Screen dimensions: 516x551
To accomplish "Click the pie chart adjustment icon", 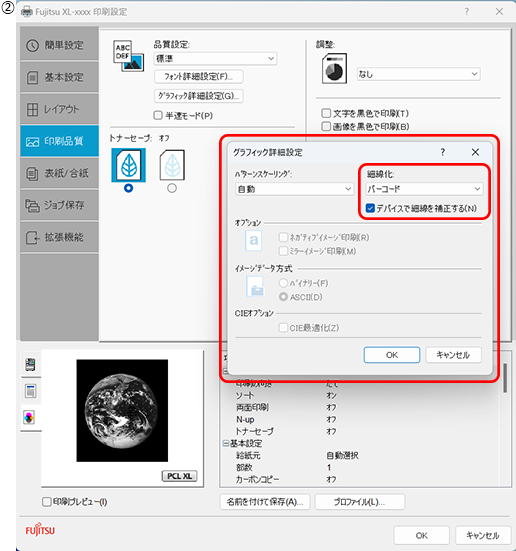I will [334, 68].
